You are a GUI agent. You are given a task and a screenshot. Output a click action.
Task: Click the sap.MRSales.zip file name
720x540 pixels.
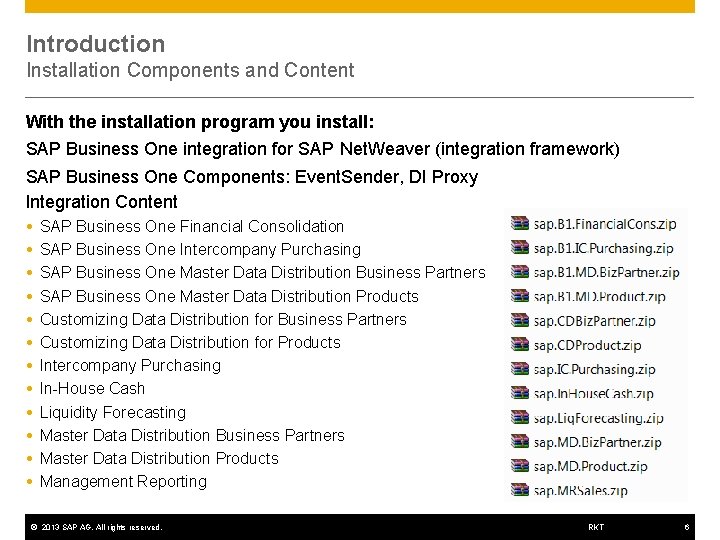tap(580, 491)
